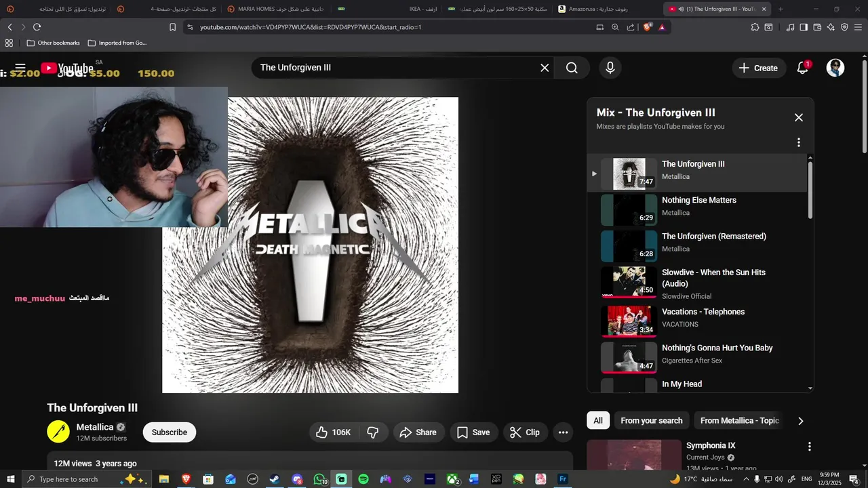The image size is (868, 488).
Task: Open the Mix playlist three-dot menu
Action: [799, 142]
